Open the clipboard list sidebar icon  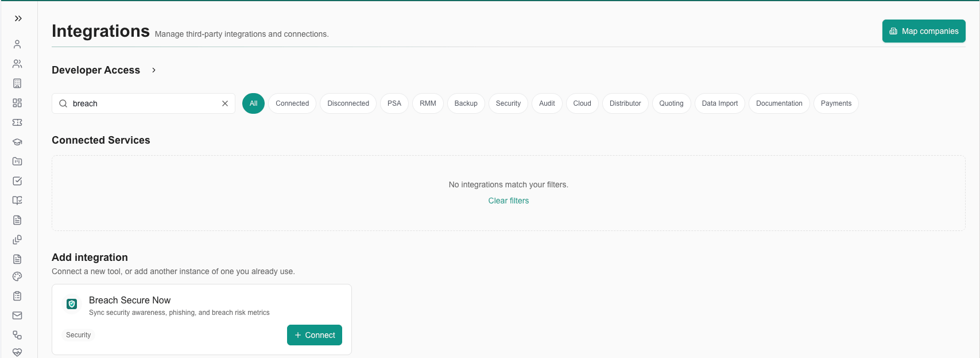click(x=17, y=296)
